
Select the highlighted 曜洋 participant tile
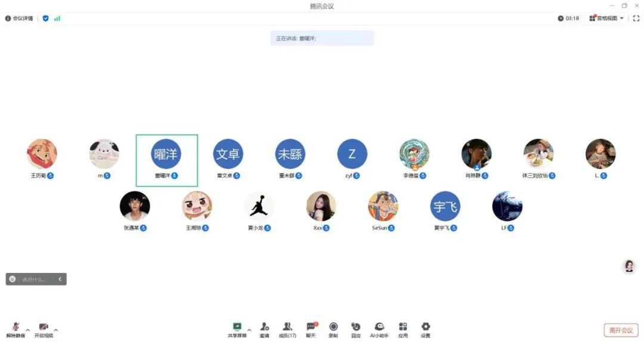pos(167,160)
